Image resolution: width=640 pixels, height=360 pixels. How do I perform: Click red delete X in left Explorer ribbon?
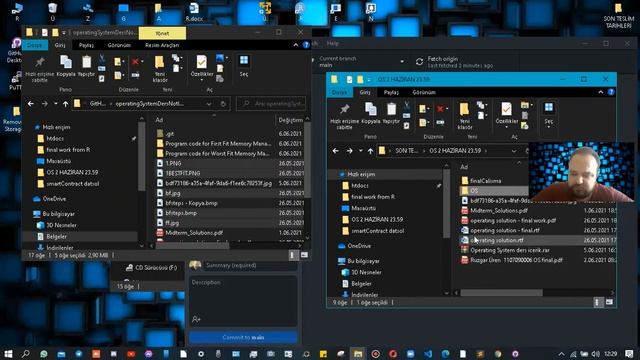pyautogui.click(x=135, y=62)
